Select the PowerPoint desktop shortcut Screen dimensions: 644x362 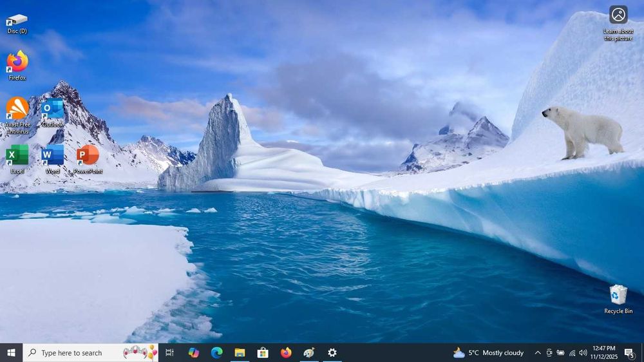pos(88,159)
